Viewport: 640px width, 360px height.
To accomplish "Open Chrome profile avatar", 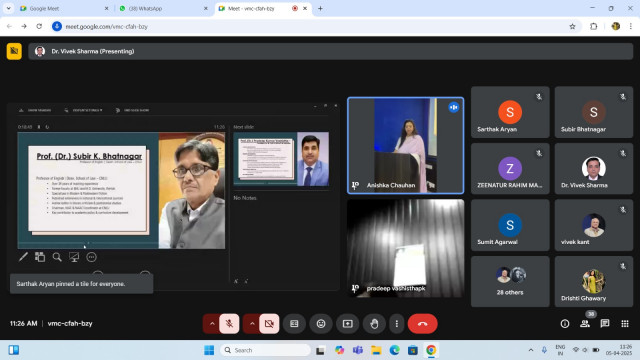I will (616, 27).
